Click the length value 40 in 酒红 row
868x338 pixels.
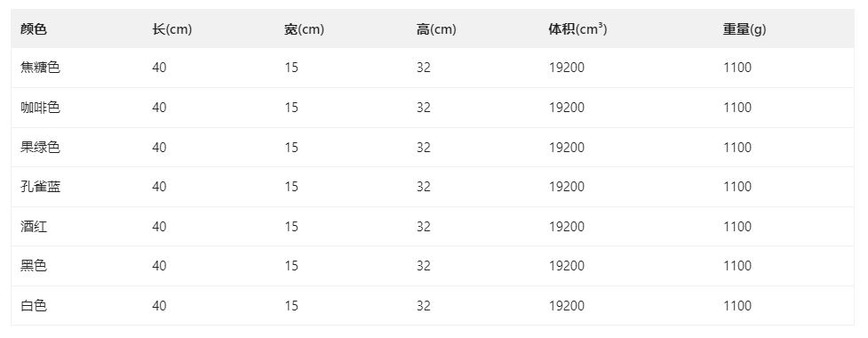pos(159,227)
